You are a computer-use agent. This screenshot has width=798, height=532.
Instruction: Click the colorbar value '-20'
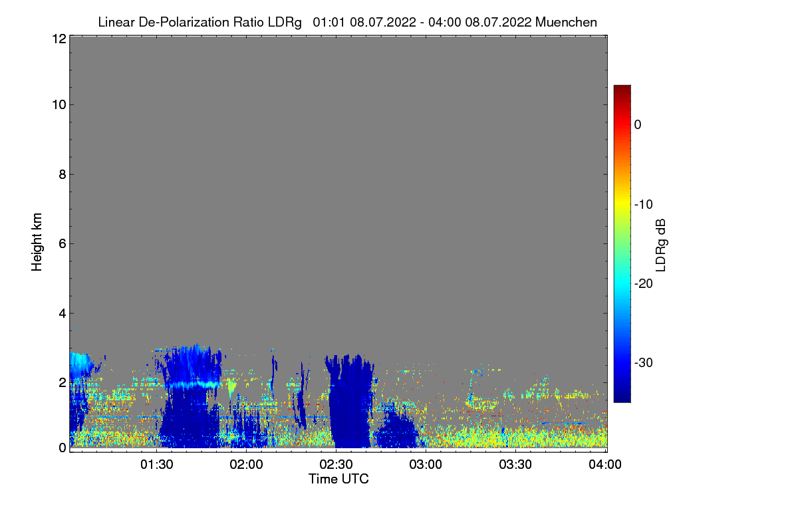tap(643, 283)
